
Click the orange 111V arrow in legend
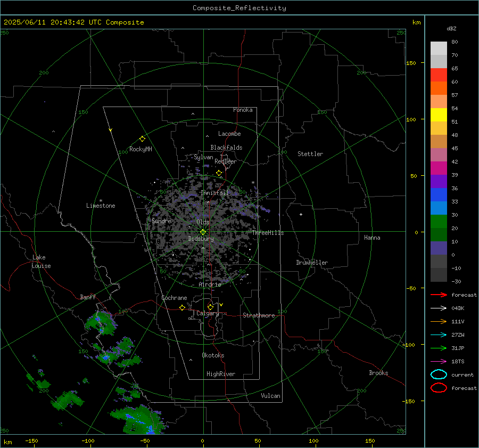point(439,321)
